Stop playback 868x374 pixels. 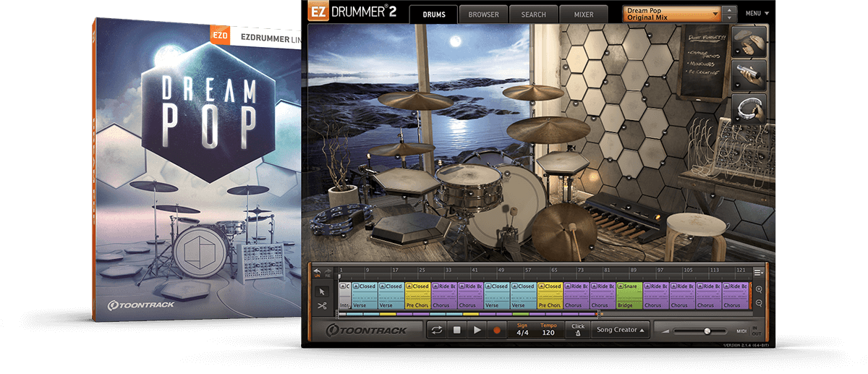(x=456, y=330)
